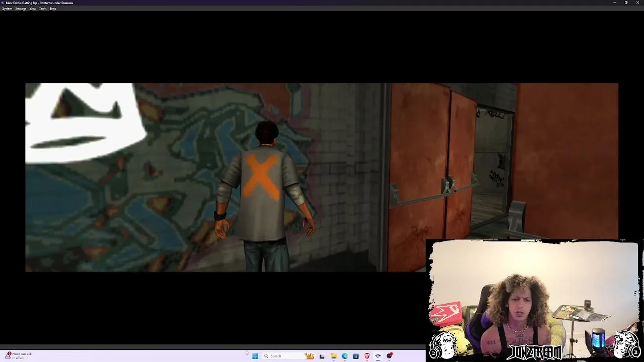Close the Getting Up emulator window

click(637, 3)
